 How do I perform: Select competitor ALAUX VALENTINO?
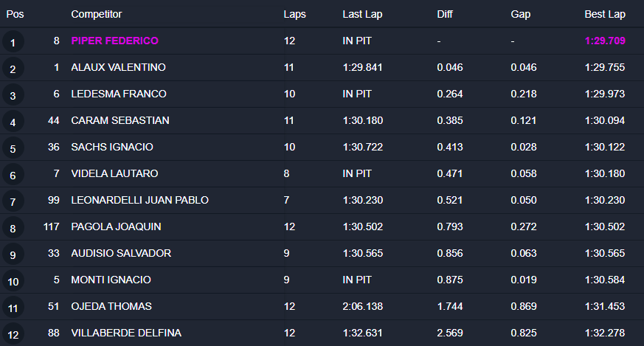click(x=118, y=67)
